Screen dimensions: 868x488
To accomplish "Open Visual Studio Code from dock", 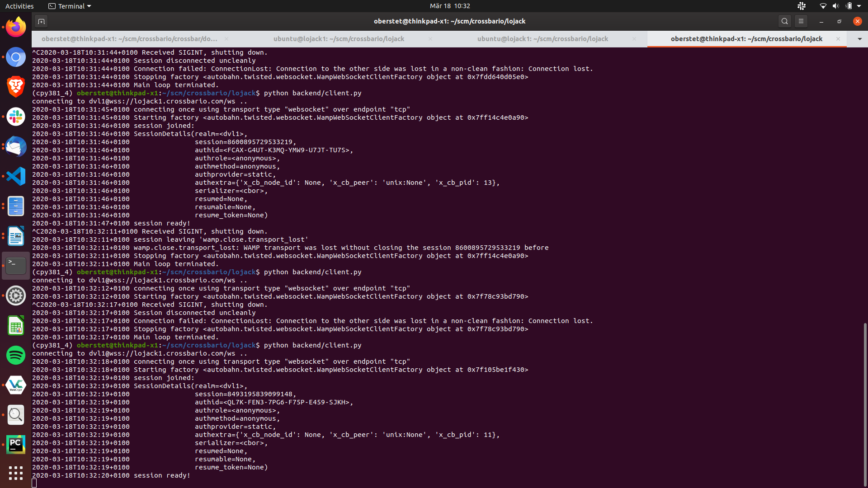I will 16,176.
